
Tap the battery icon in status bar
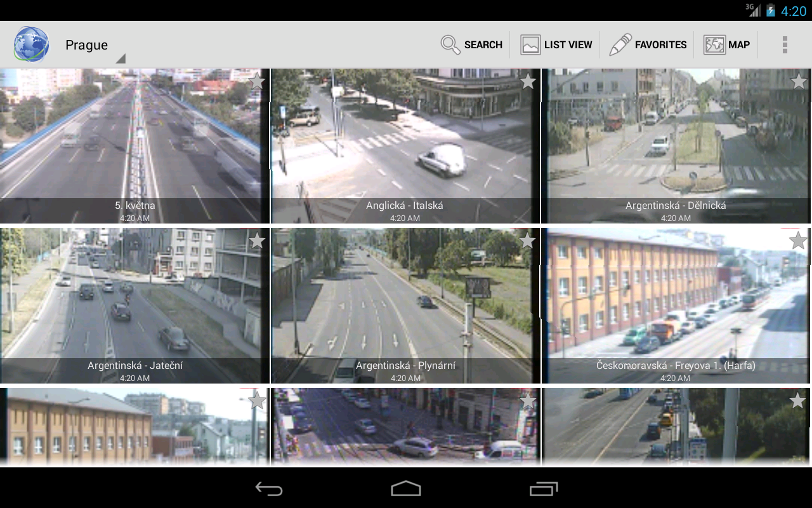pos(770,10)
